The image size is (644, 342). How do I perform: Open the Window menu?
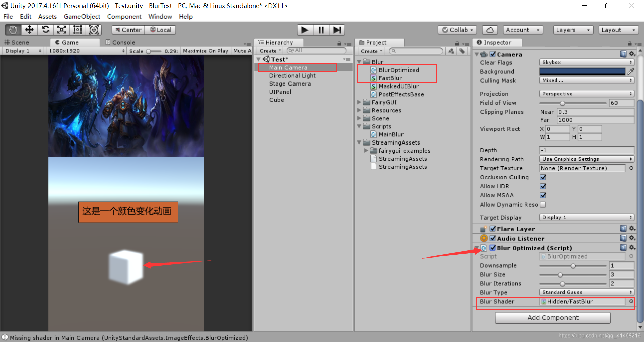pyautogui.click(x=160, y=16)
